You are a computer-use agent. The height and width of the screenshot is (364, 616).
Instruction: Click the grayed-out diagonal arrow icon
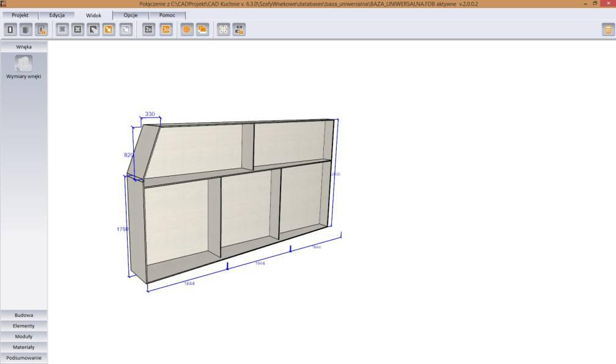126,29
